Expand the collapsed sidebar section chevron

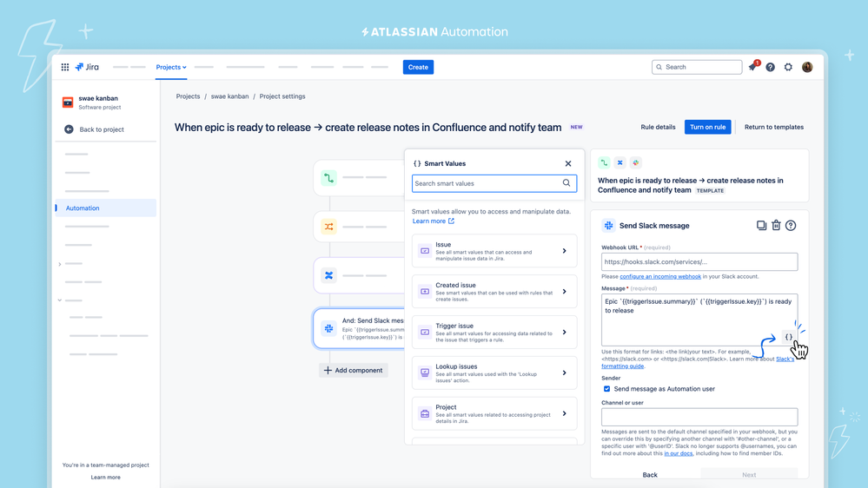(60, 264)
